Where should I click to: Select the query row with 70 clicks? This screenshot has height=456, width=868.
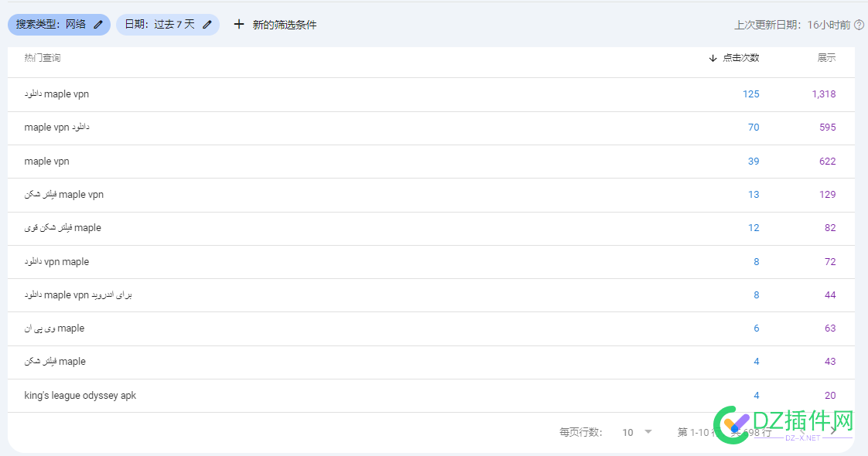pos(56,128)
